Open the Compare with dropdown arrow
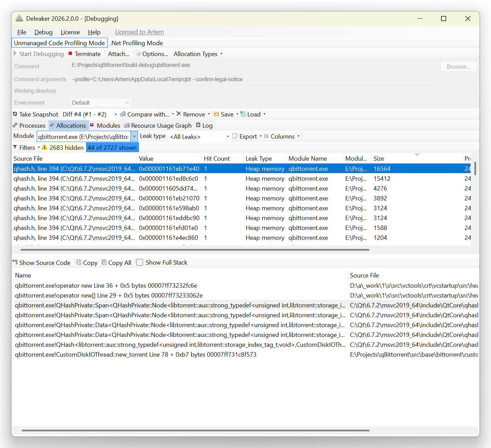 pyautogui.click(x=173, y=114)
